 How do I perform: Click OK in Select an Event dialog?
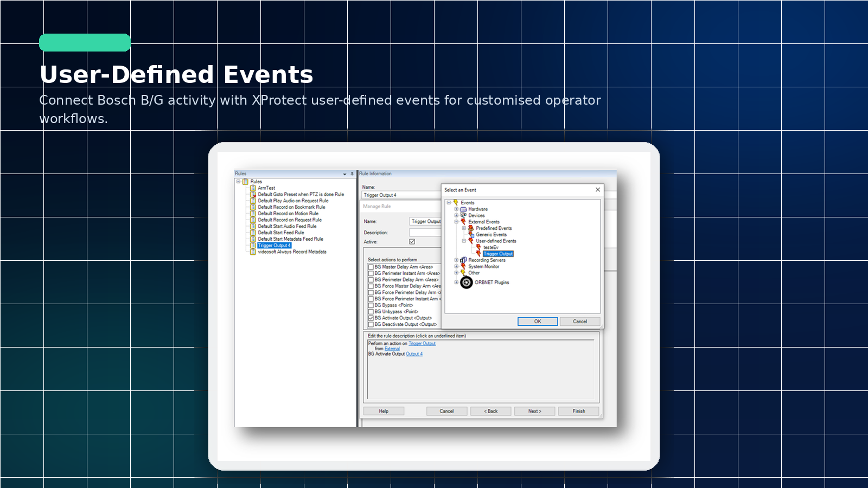(x=537, y=322)
